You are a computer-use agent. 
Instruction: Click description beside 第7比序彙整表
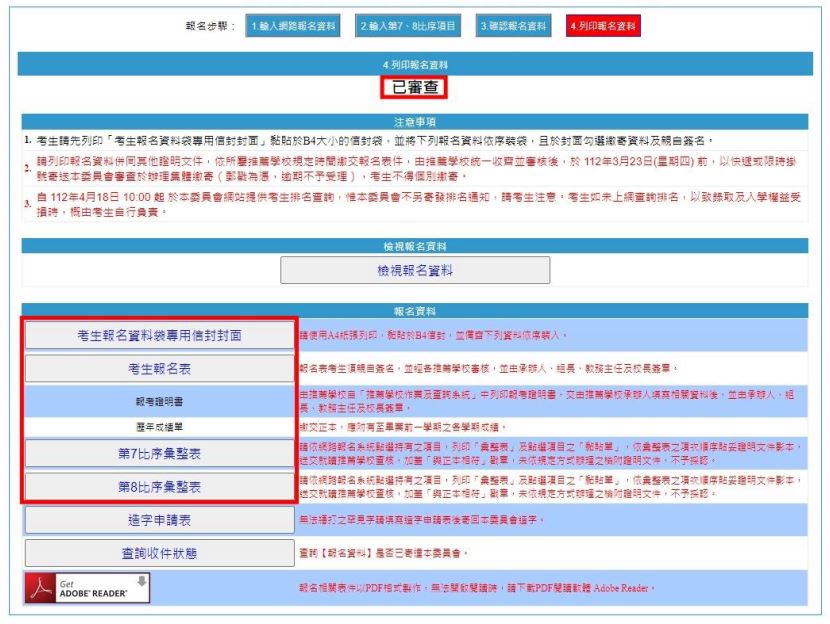tap(550, 454)
